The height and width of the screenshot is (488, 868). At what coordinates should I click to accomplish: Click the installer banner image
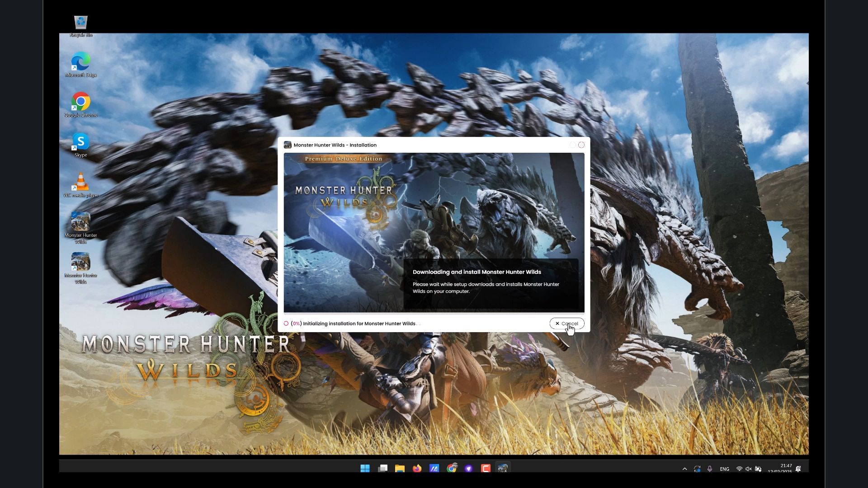coord(434,232)
